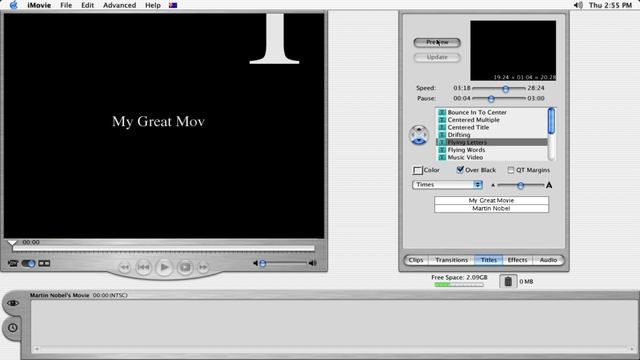Click the camera mode icon

click(13, 264)
